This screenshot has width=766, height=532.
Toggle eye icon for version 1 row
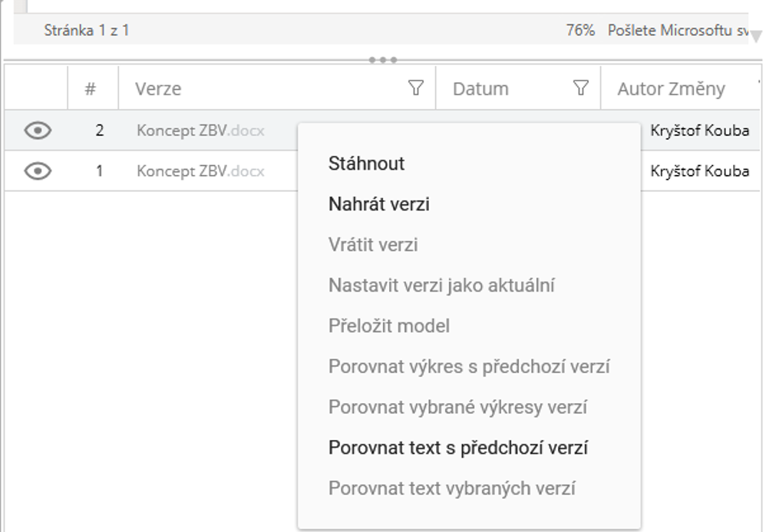38,171
